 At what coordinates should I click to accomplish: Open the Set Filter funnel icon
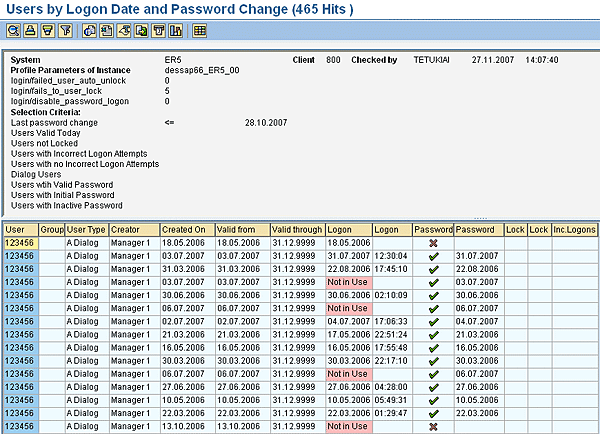[64, 31]
